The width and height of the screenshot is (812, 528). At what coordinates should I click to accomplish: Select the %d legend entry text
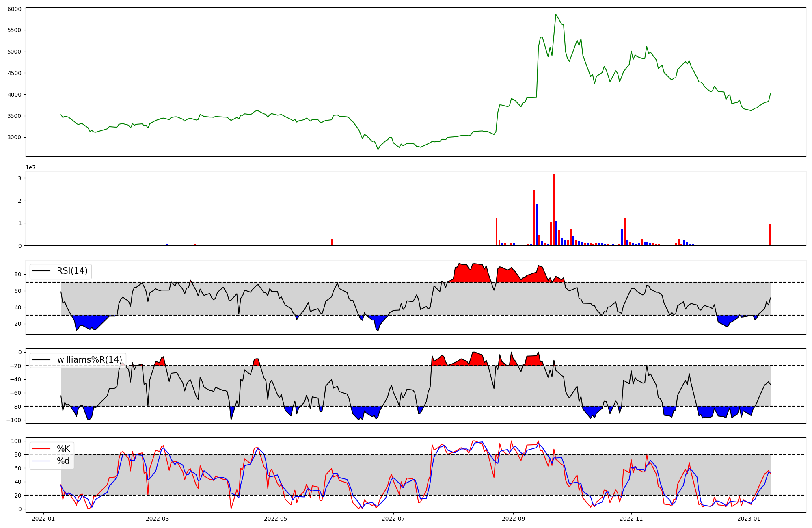pos(63,461)
